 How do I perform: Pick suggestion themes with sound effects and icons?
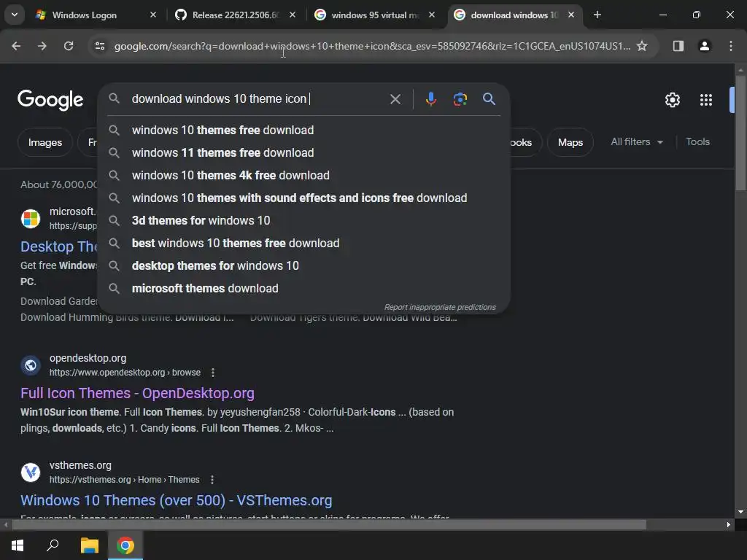tap(304, 198)
